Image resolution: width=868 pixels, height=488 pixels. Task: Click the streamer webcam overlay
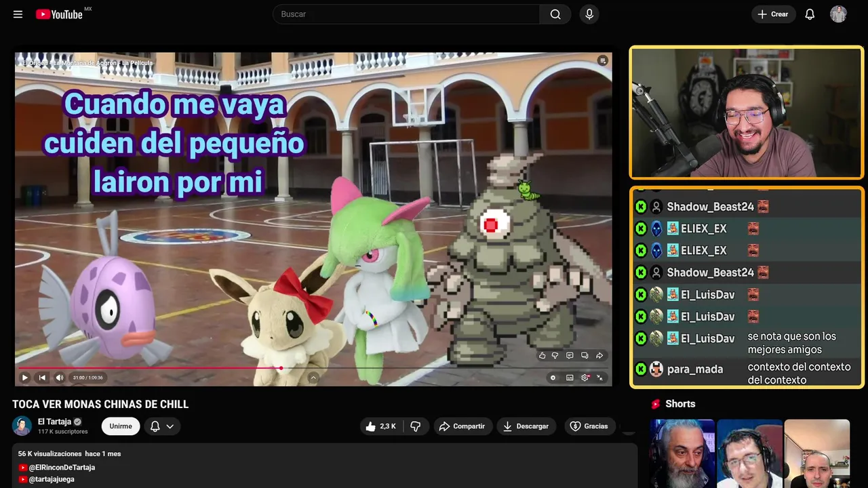coord(747,113)
